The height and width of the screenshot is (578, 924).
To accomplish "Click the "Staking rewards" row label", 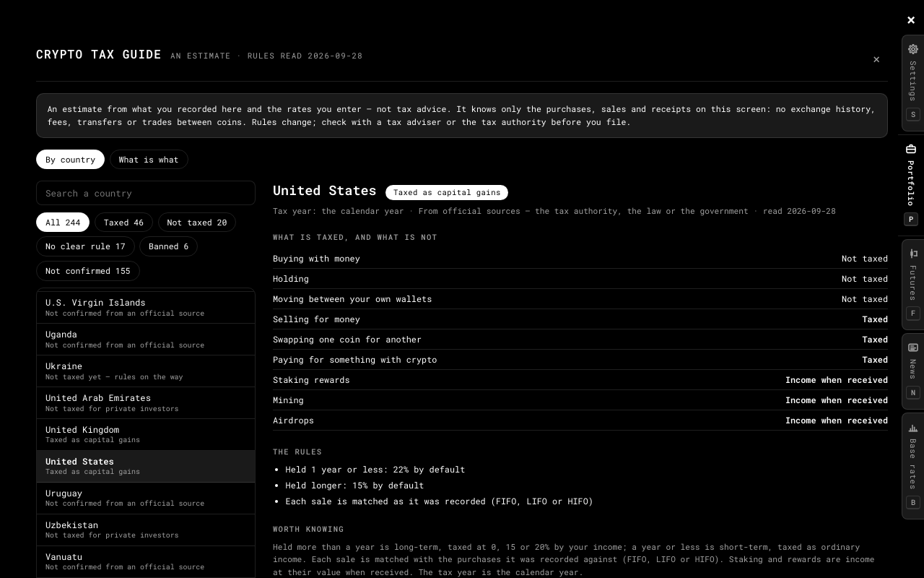I will (x=311, y=380).
